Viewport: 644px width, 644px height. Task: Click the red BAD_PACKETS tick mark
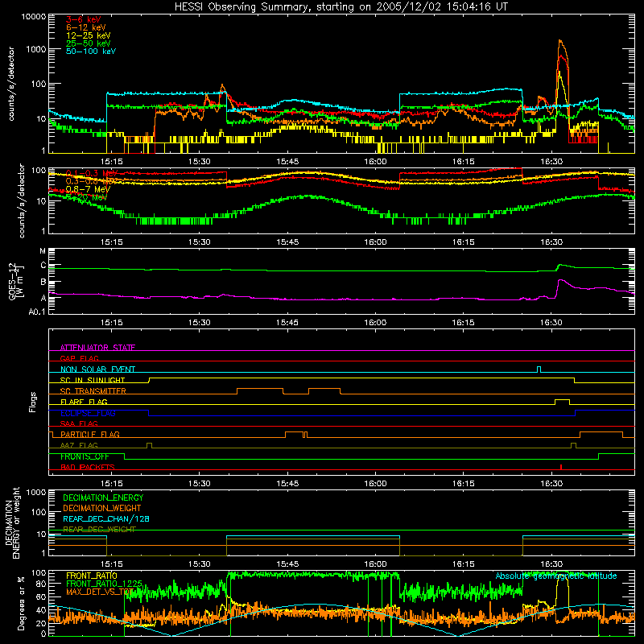pyautogui.click(x=561, y=467)
